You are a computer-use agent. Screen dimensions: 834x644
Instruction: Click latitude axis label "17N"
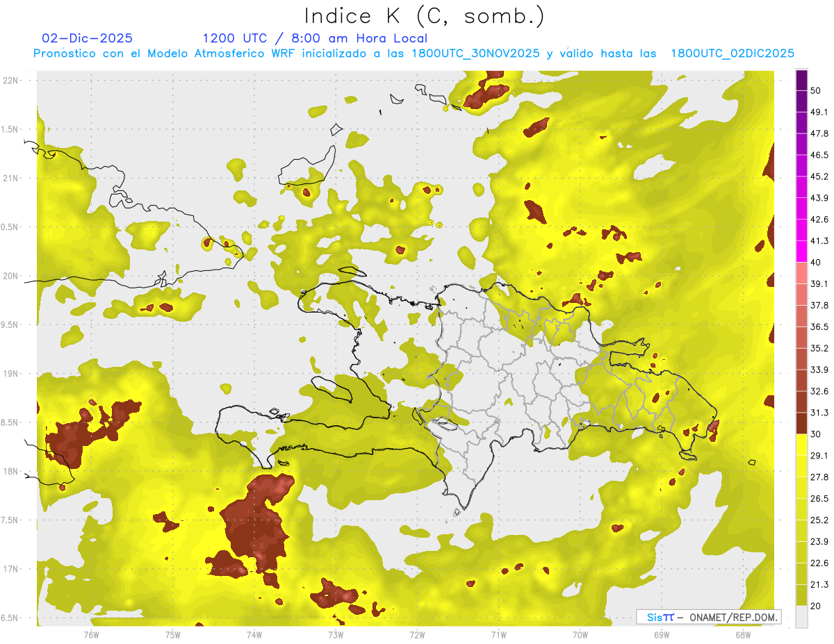12,569
